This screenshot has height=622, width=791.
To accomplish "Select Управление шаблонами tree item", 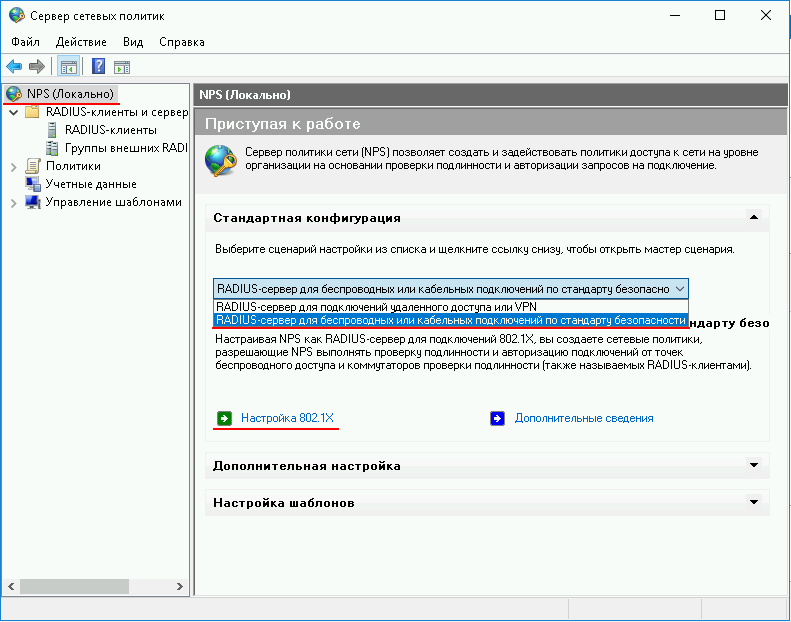I will pyautogui.click(x=114, y=202).
